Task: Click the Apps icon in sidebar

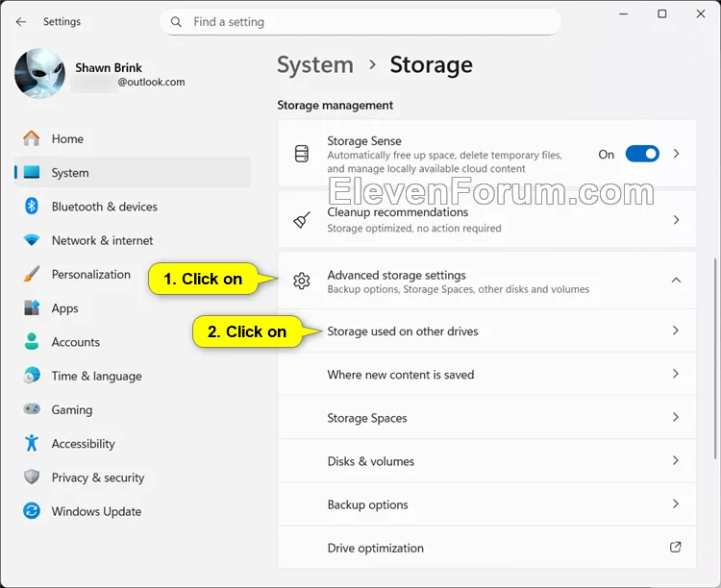Action: pos(32,307)
